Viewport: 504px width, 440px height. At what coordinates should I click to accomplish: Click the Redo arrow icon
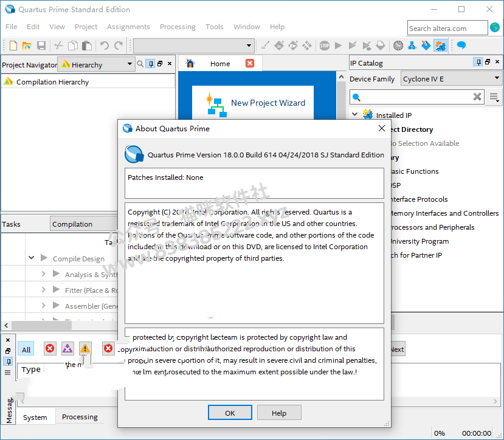tap(119, 46)
